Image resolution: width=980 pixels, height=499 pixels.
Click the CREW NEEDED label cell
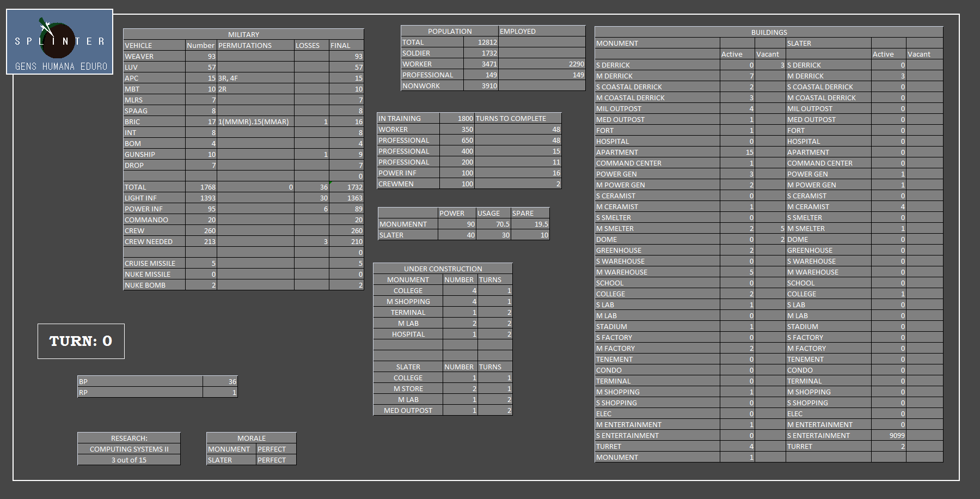coord(154,241)
